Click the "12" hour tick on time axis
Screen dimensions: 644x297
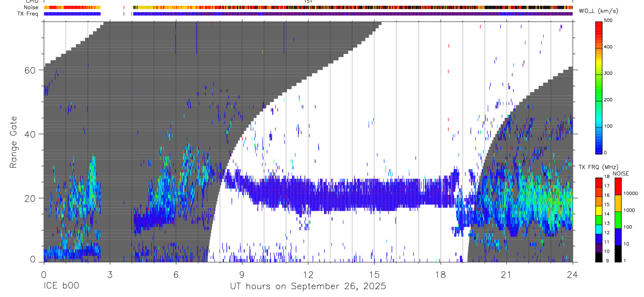[x=308, y=274]
